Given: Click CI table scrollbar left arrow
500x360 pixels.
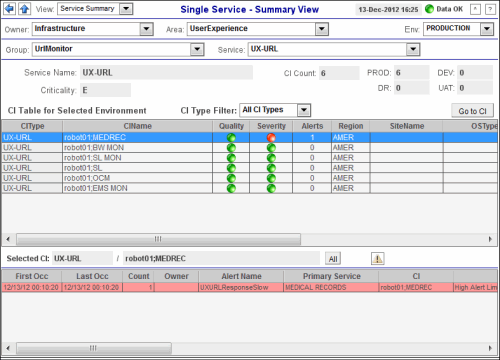Looking at the screenshot, I should [x=8, y=239].
